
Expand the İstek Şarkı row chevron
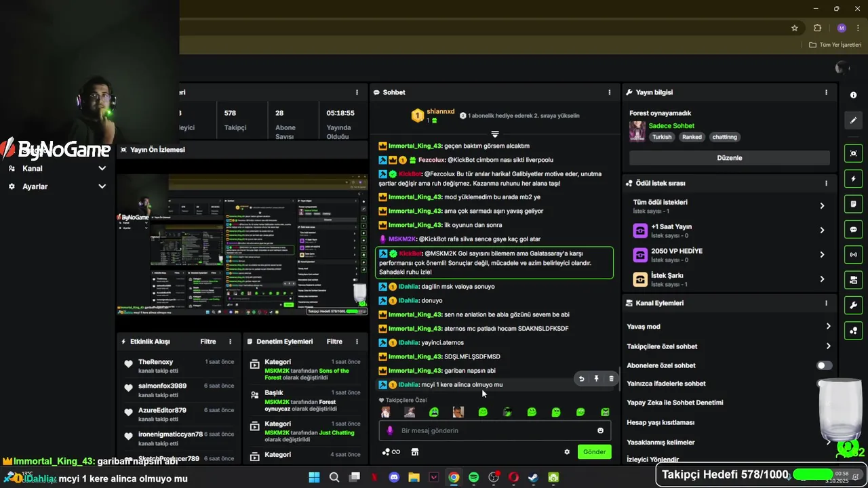click(822, 279)
